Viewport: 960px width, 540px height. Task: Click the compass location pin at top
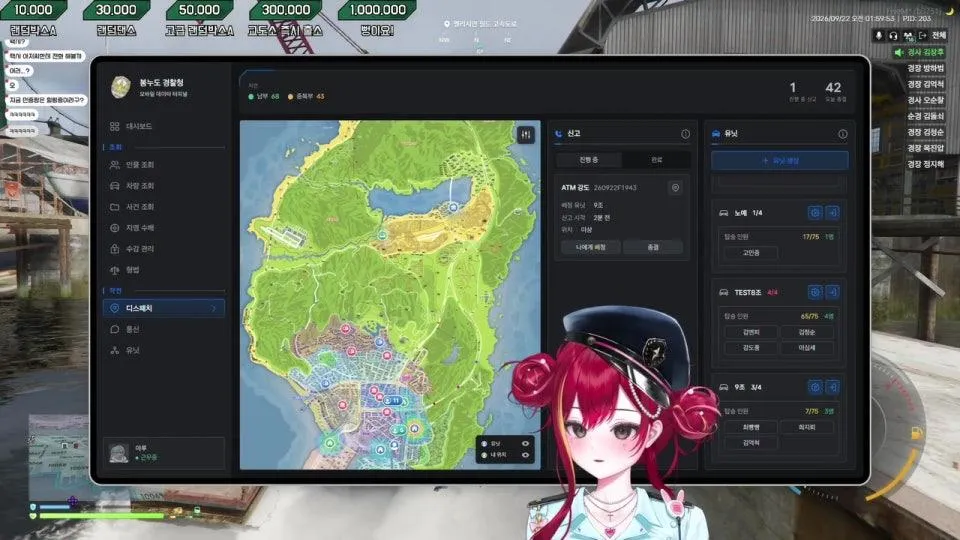click(x=446, y=24)
